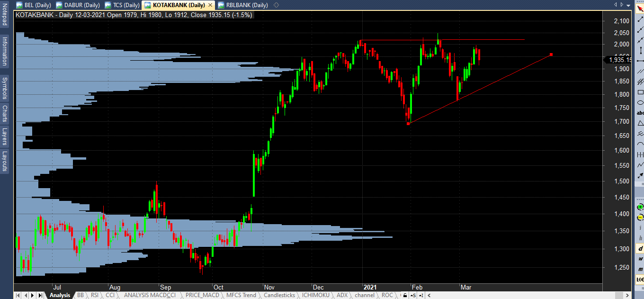Image resolution: width=644 pixels, height=299 pixels.
Task: Switch to the CCI sheet tab
Action: [110, 295]
